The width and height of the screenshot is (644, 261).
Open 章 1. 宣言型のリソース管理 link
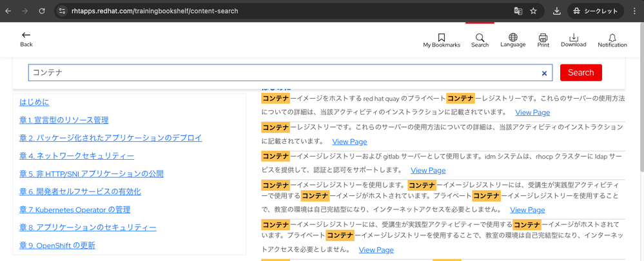click(x=64, y=120)
